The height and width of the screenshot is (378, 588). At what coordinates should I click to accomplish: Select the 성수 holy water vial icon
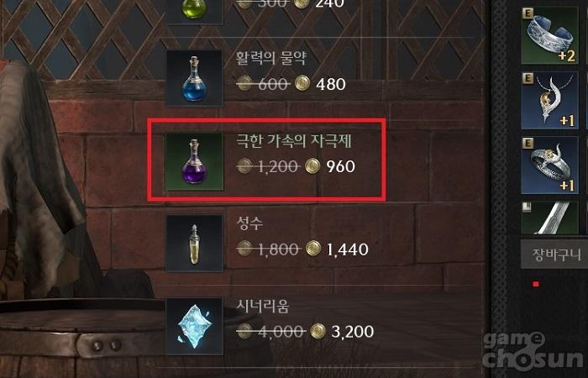click(x=194, y=244)
